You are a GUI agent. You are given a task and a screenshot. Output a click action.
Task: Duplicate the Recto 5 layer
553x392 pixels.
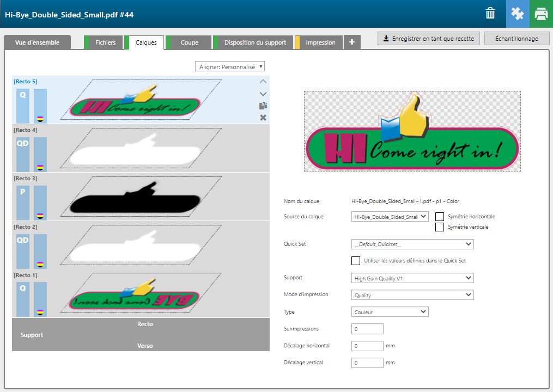click(263, 106)
